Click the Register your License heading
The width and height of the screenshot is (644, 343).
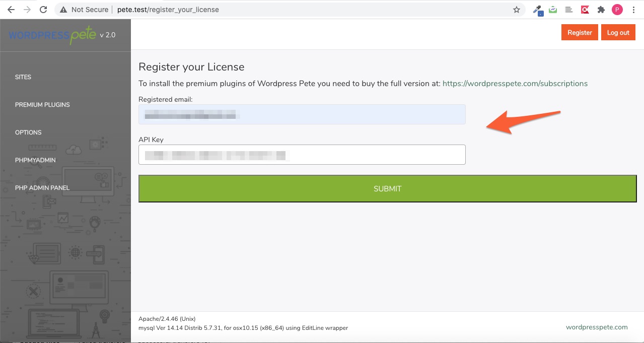(x=191, y=67)
